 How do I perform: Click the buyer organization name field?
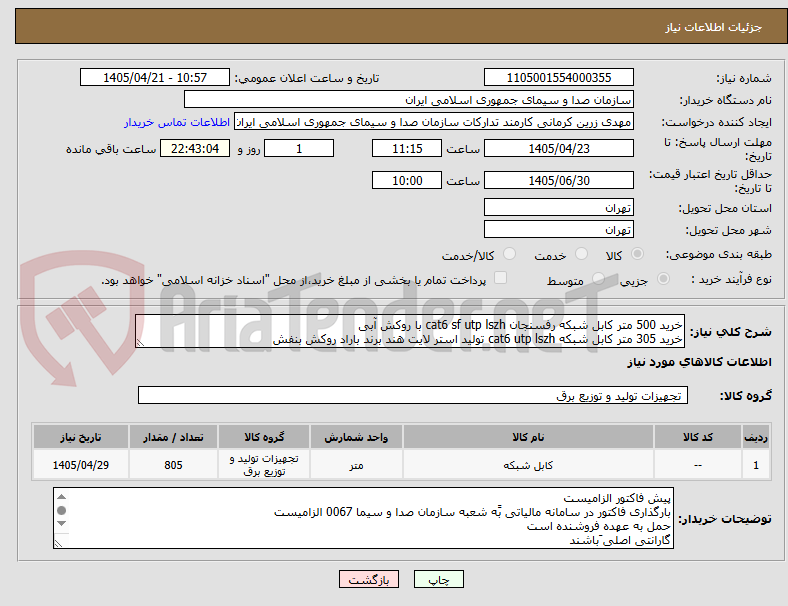409,99
